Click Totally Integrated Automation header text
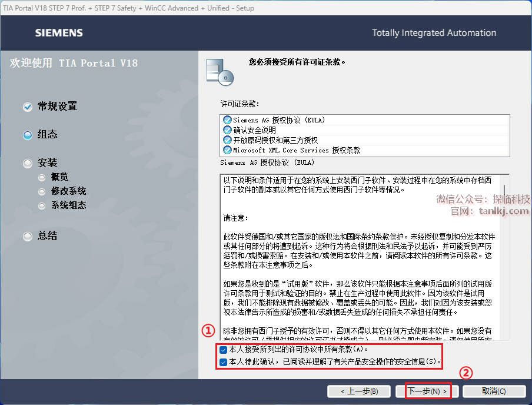The image size is (532, 405). pyautogui.click(x=434, y=33)
